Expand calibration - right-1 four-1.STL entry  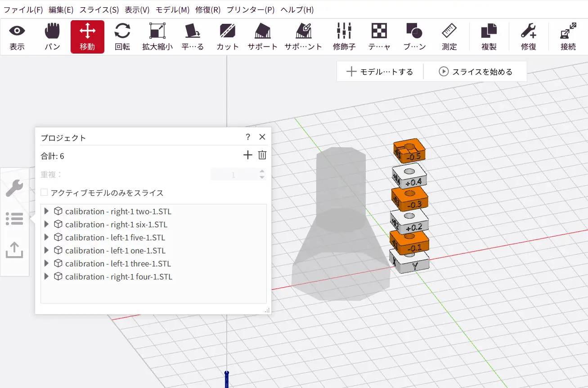coord(46,277)
